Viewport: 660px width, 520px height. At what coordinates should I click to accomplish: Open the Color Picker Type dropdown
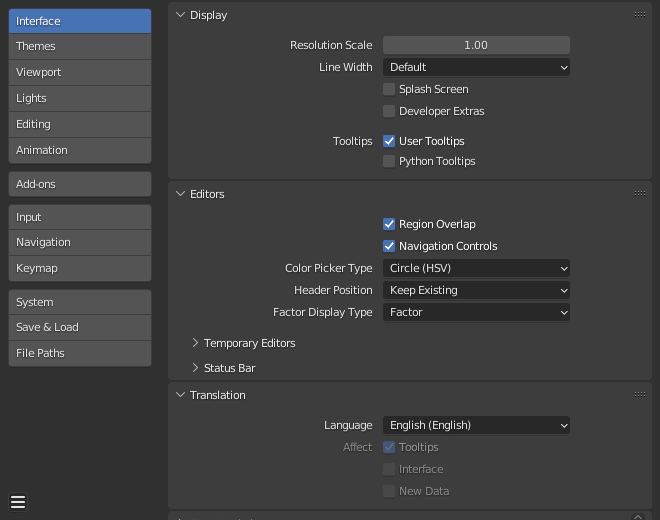[476, 268]
